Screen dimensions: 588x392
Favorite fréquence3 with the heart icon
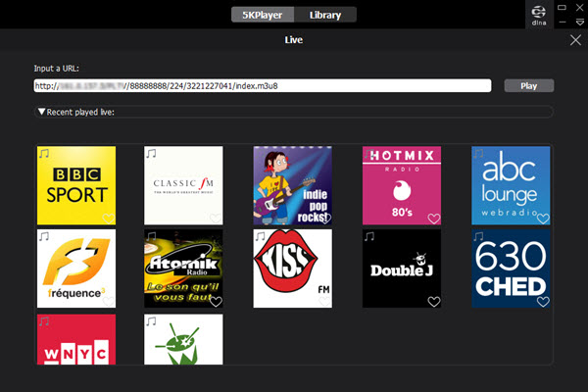109,301
